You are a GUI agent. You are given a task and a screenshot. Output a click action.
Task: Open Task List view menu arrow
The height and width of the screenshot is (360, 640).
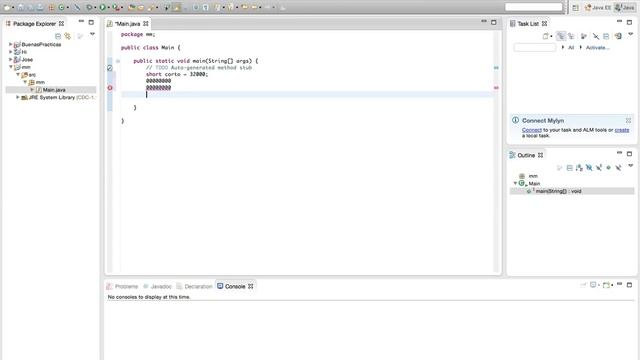[630, 34]
